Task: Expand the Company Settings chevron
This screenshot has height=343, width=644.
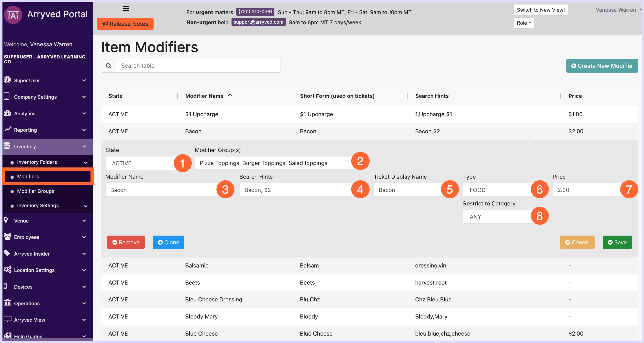Action: tap(84, 97)
